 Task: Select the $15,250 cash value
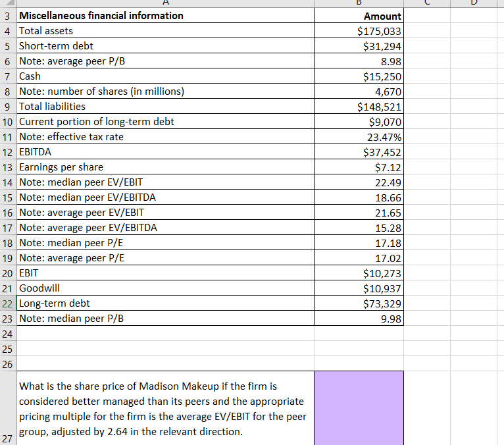[x=359, y=76]
